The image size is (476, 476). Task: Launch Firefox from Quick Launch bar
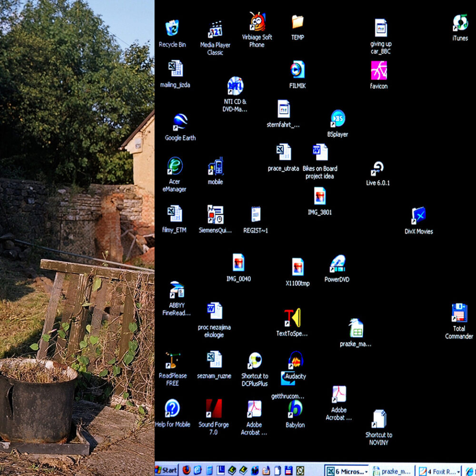click(186, 470)
